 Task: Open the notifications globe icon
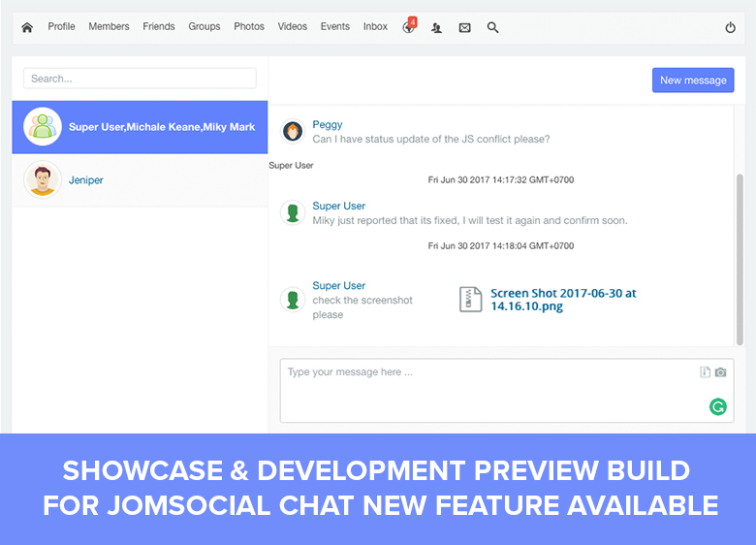point(408,28)
